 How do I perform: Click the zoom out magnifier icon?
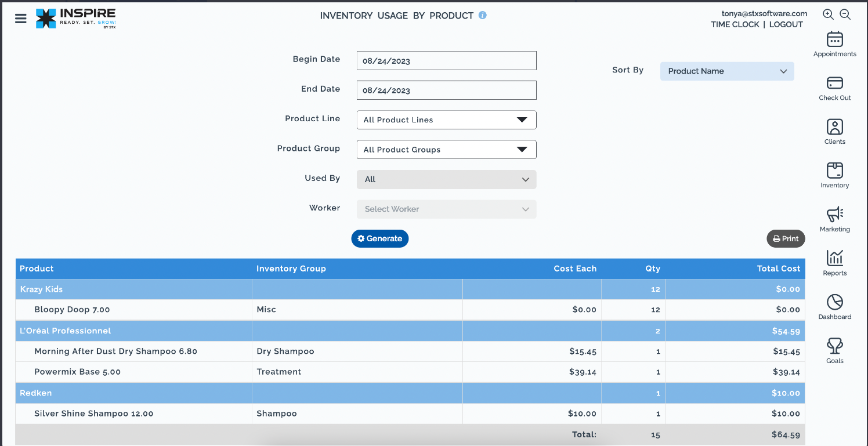[x=845, y=15]
